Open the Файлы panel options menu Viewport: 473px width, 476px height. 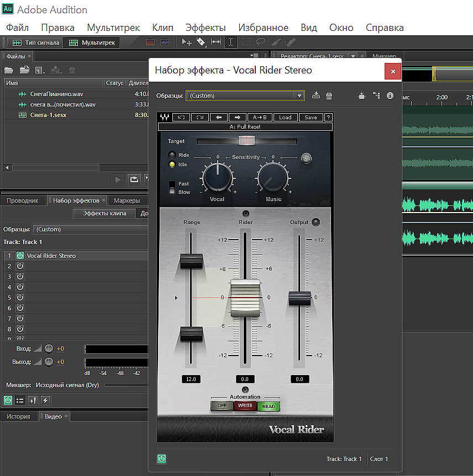pos(254,56)
